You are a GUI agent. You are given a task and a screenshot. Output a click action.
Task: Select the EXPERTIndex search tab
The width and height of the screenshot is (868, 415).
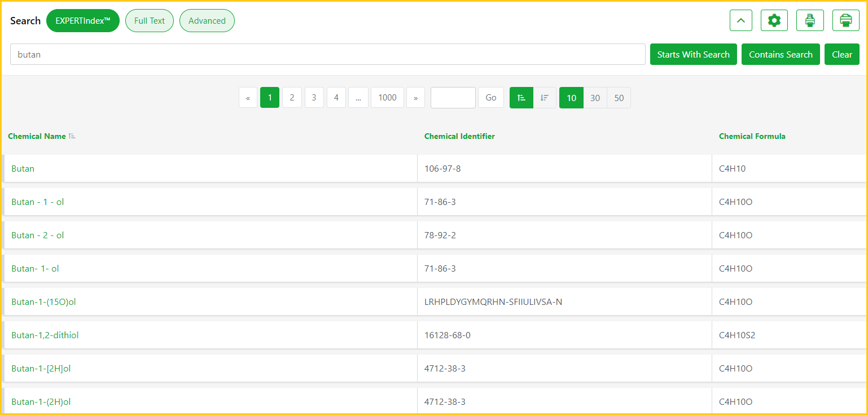point(83,21)
